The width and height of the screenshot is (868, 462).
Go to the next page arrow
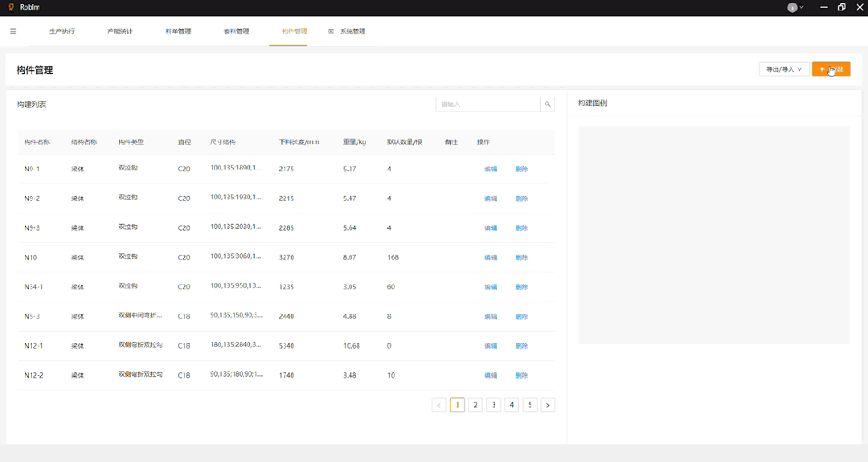pos(547,405)
